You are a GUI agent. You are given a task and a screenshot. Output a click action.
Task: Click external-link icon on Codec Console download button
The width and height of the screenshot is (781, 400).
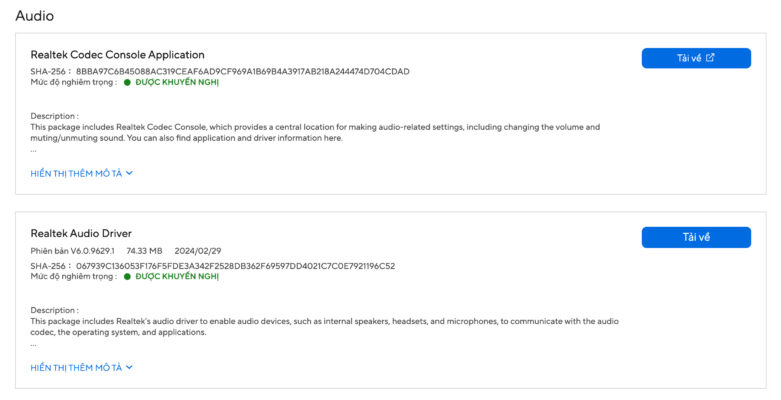710,58
